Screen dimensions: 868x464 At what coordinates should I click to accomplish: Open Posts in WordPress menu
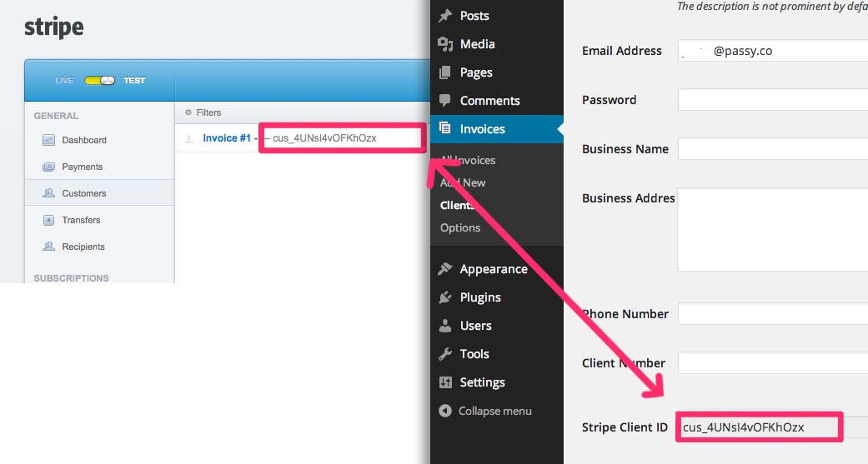474,16
